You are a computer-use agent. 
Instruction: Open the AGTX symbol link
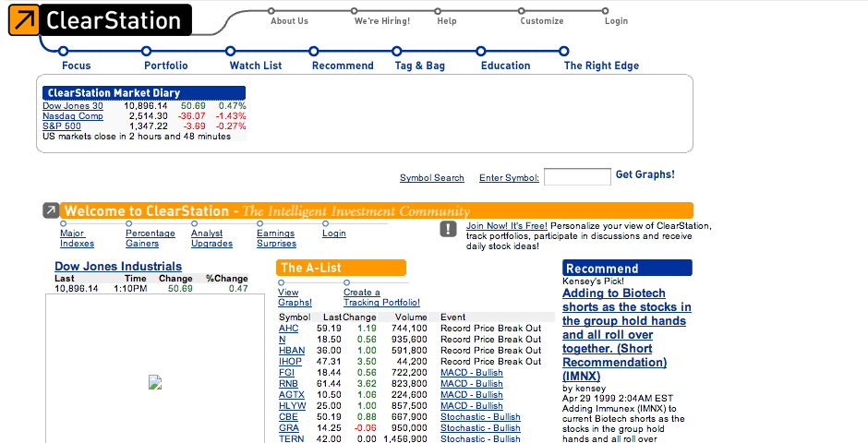tap(291, 395)
